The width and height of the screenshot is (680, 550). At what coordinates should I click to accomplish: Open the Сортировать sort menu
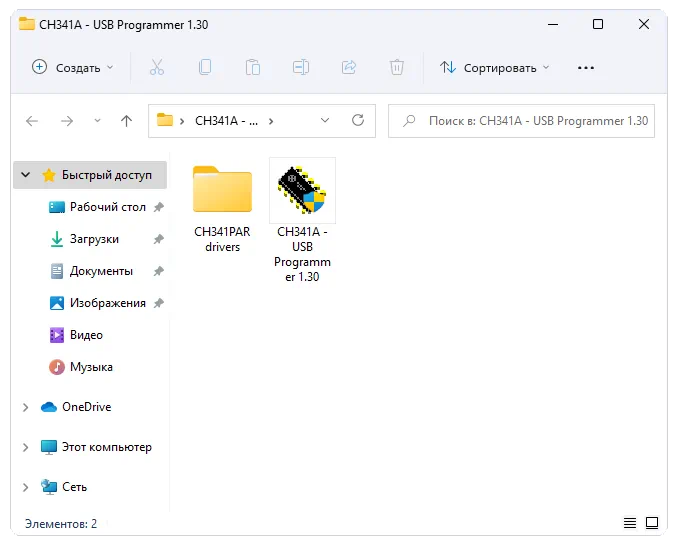click(x=494, y=68)
